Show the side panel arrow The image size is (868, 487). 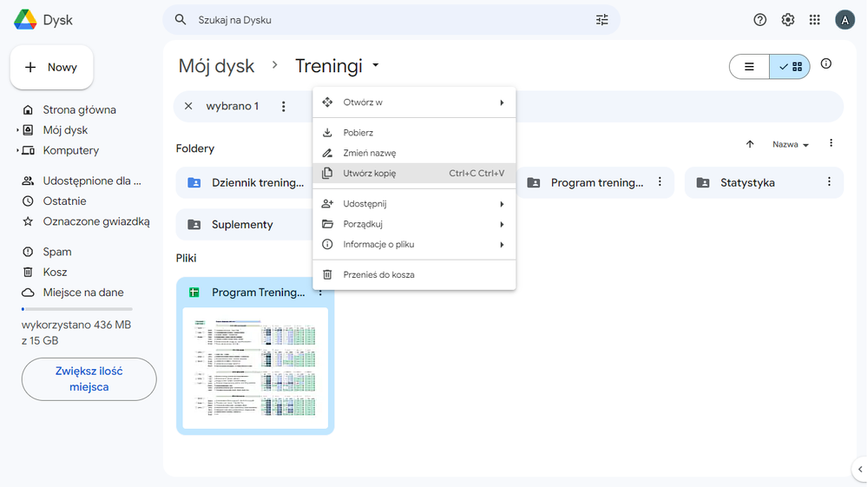[858, 469]
